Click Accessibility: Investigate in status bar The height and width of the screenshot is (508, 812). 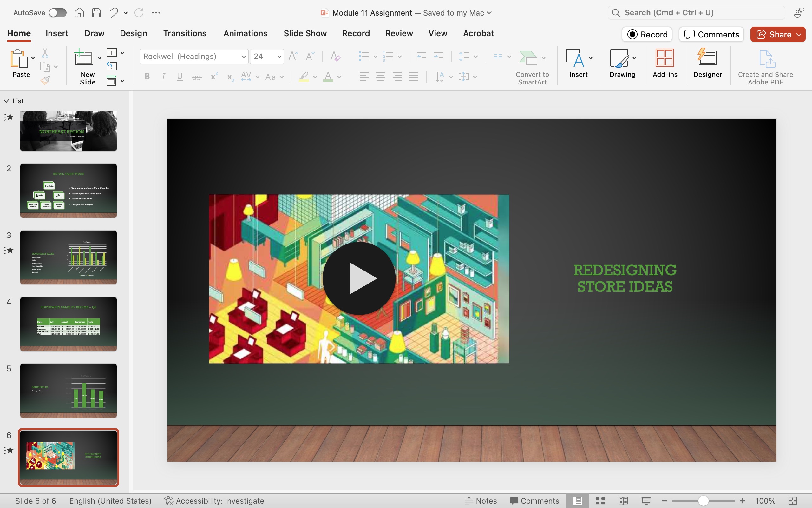(214, 501)
